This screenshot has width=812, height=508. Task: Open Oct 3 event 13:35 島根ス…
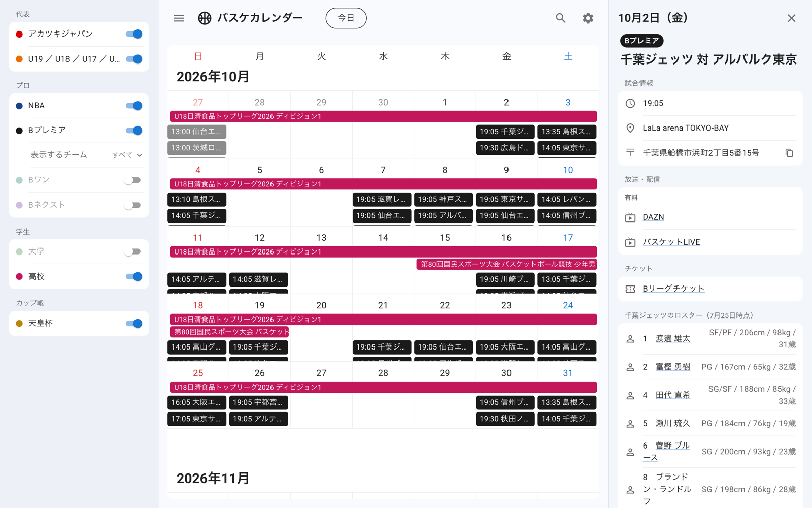567,132
